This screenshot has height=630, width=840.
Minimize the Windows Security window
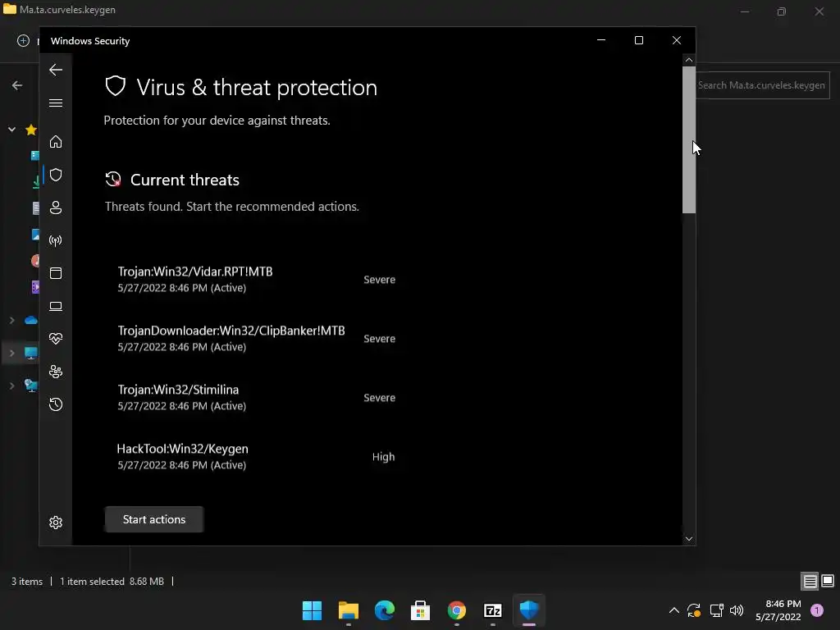pos(601,41)
